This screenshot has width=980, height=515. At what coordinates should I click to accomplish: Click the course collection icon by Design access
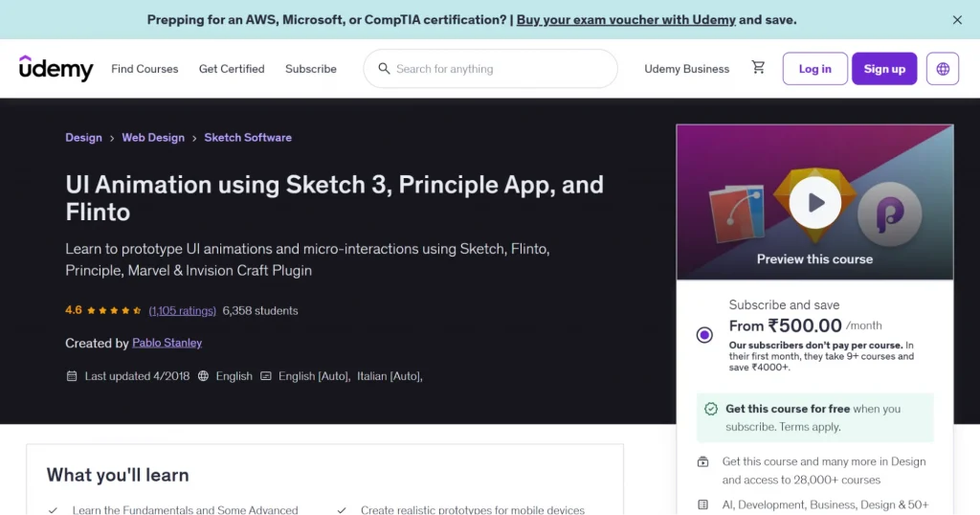click(703, 462)
